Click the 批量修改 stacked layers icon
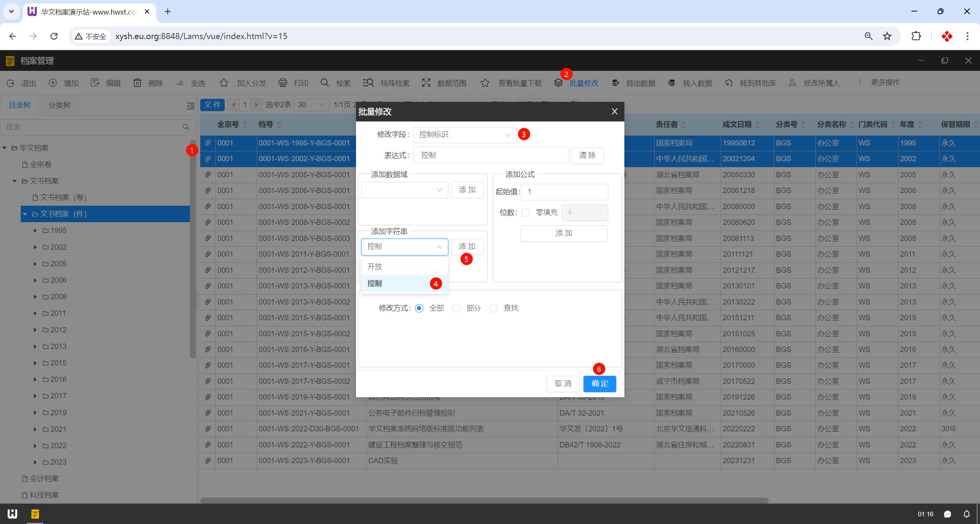This screenshot has height=524, width=980. (559, 83)
